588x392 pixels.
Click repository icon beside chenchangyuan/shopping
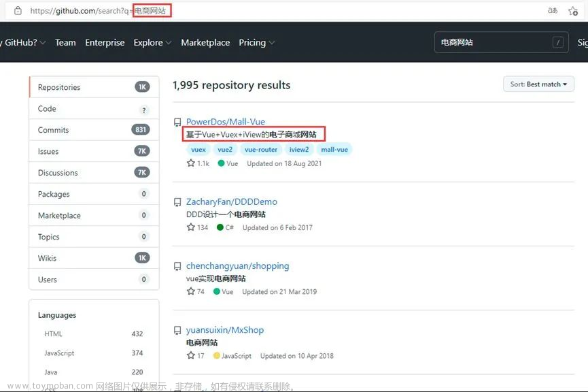click(177, 266)
